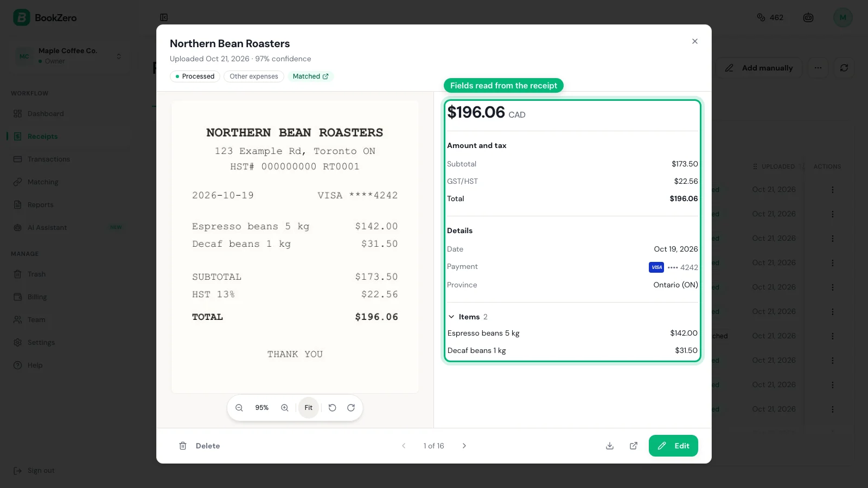The width and height of the screenshot is (868, 488).
Task: Click Add manually button
Action: (x=759, y=68)
